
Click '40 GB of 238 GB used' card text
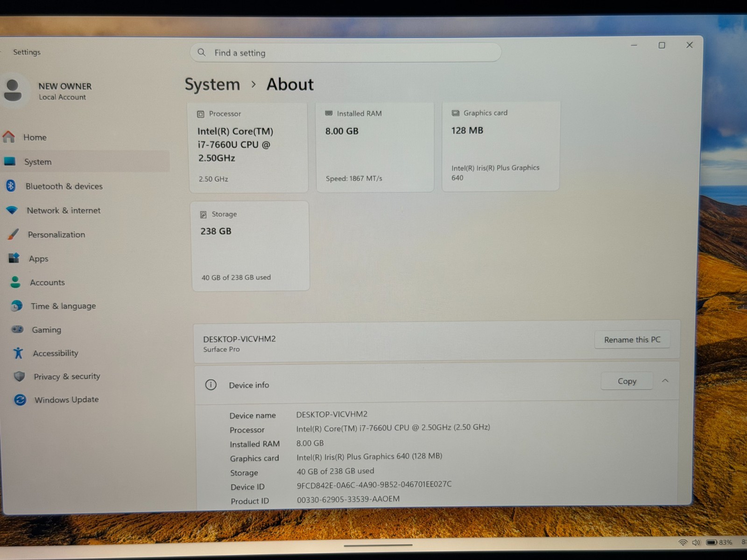(236, 277)
